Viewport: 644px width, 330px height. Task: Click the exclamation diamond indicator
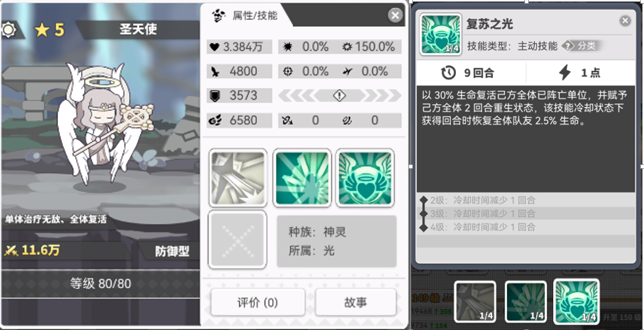pyautogui.click(x=339, y=96)
